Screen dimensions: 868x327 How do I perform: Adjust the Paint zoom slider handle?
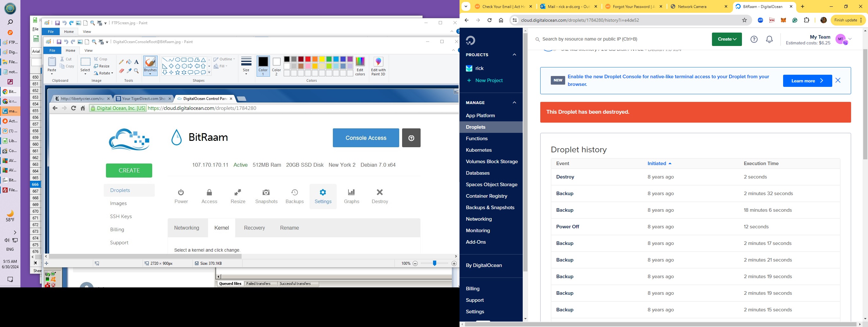tap(435, 263)
